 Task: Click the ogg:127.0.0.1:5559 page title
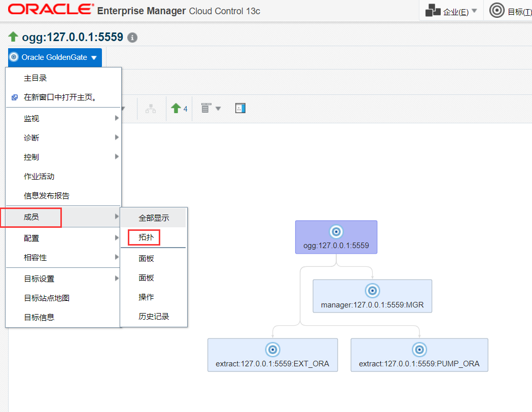click(x=73, y=37)
